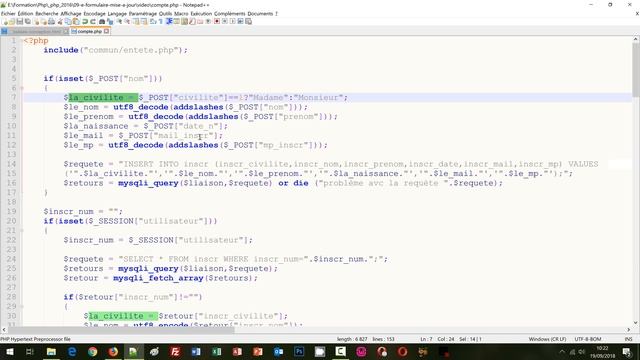Collapse the code block at line 29

(22, 306)
